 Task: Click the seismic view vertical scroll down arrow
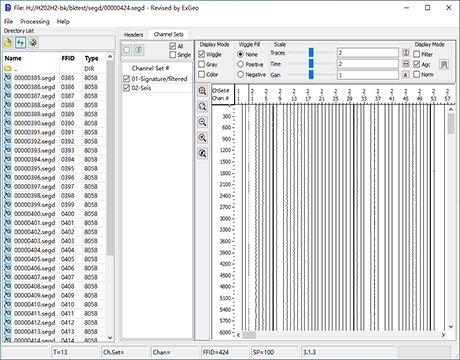(451, 327)
